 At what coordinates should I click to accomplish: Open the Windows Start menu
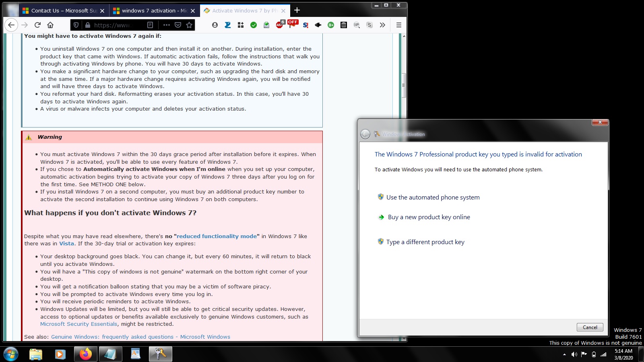[11, 354]
